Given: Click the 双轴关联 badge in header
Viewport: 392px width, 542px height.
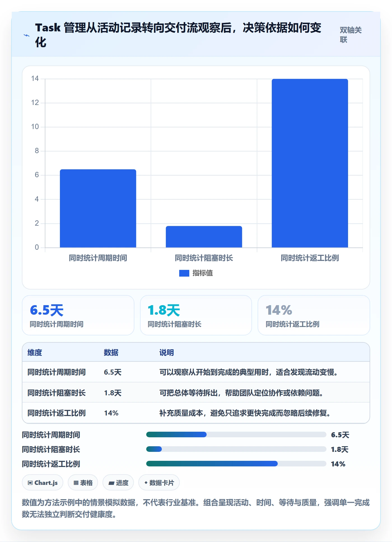Looking at the screenshot, I should coord(351,35).
